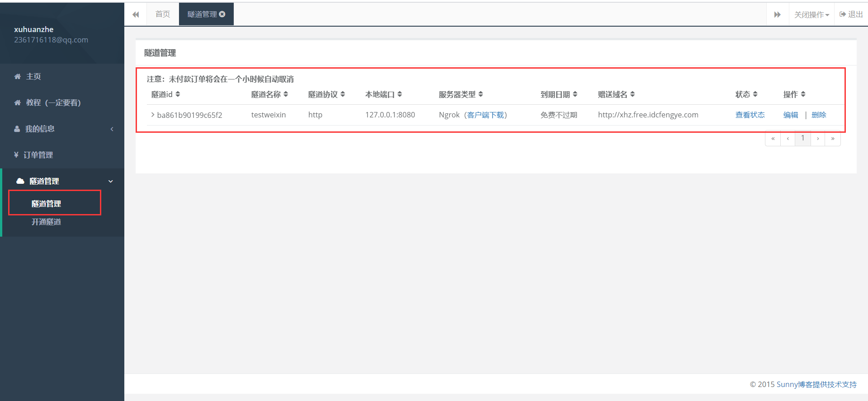Open the 开通隧道 submenu entry
The width and height of the screenshot is (868, 401).
pos(46,222)
